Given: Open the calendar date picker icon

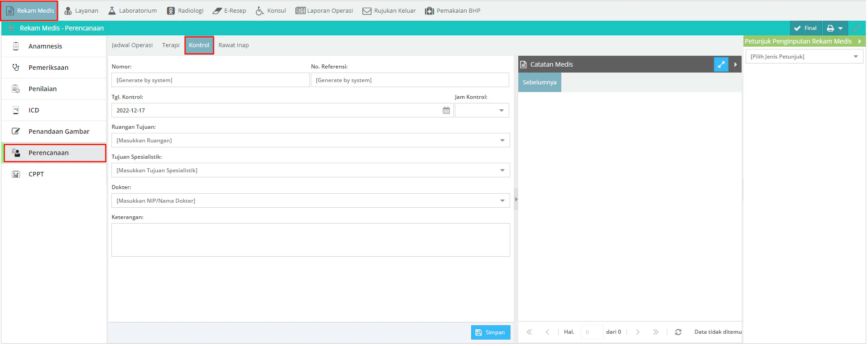Looking at the screenshot, I should [x=446, y=111].
